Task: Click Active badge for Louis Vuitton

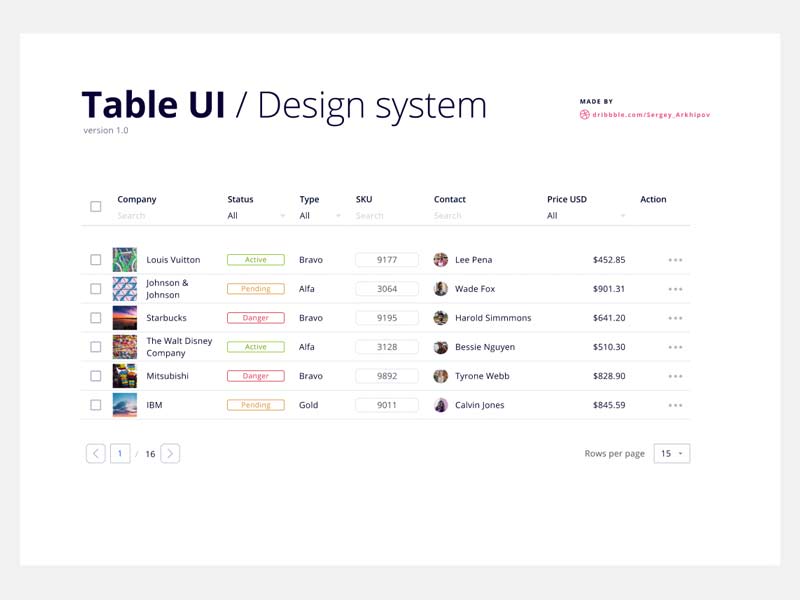Action: point(256,260)
